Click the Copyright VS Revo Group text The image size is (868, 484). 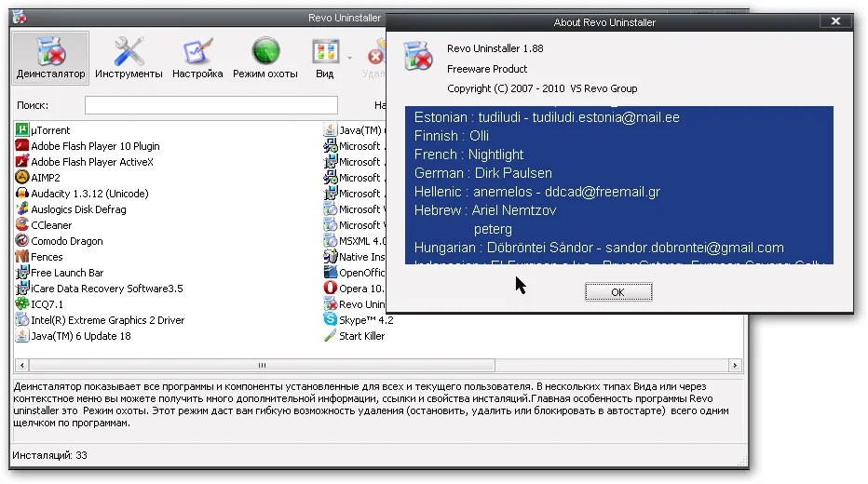point(542,88)
